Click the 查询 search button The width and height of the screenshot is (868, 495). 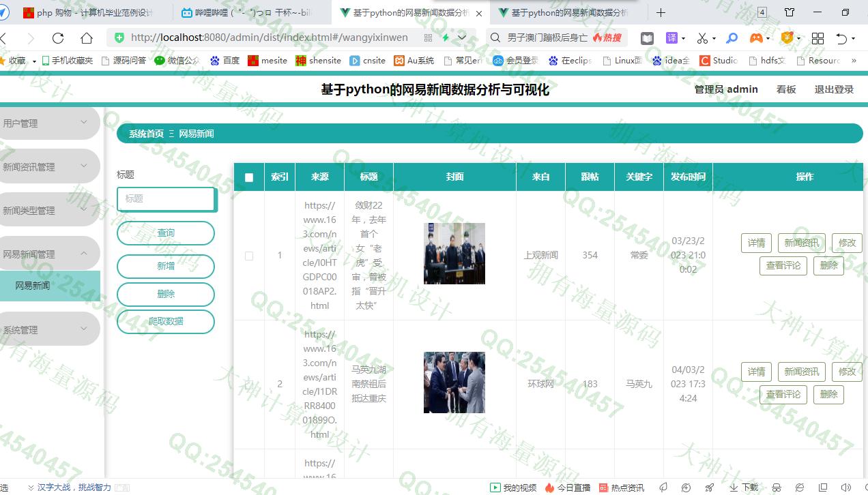166,232
